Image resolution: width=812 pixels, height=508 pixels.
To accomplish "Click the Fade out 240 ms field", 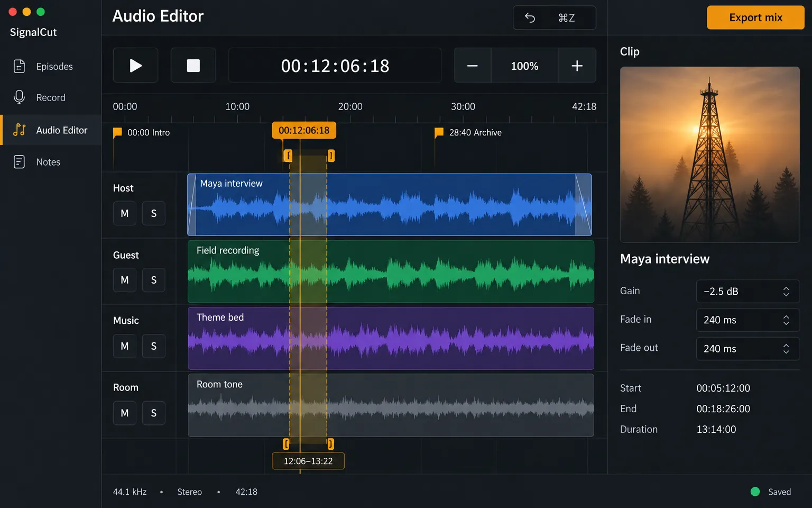I will [x=748, y=349].
